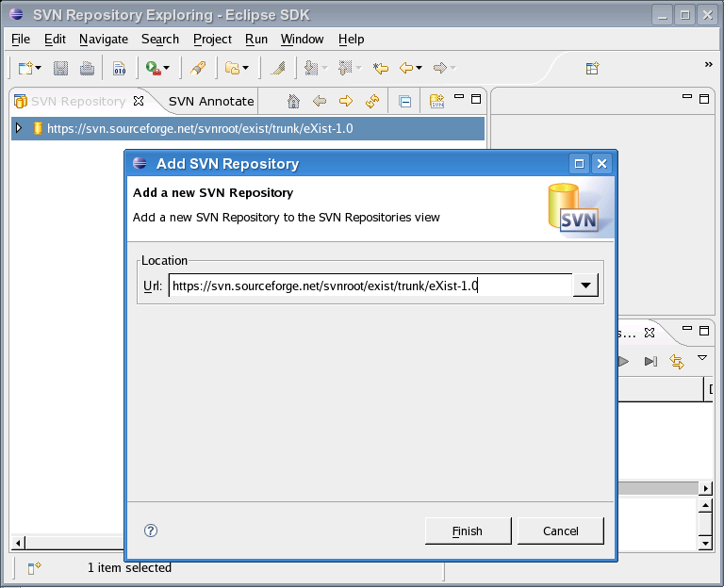The height and width of the screenshot is (588, 724).
Task: Minimize the lower-right view panel
Action: tap(687, 328)
